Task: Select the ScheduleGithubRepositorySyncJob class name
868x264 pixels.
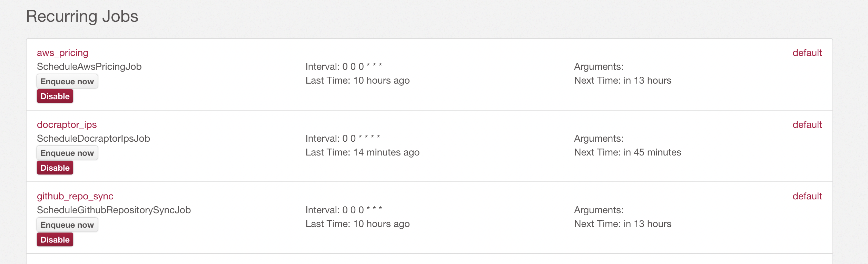Action: (x=114, y=210)
